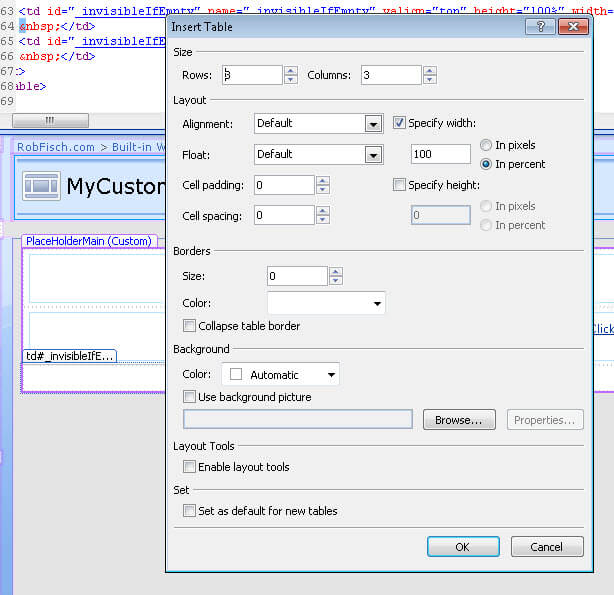Enable the Specify height checkbox
This screenshot has height=595, width=614.
coord(400,185)
